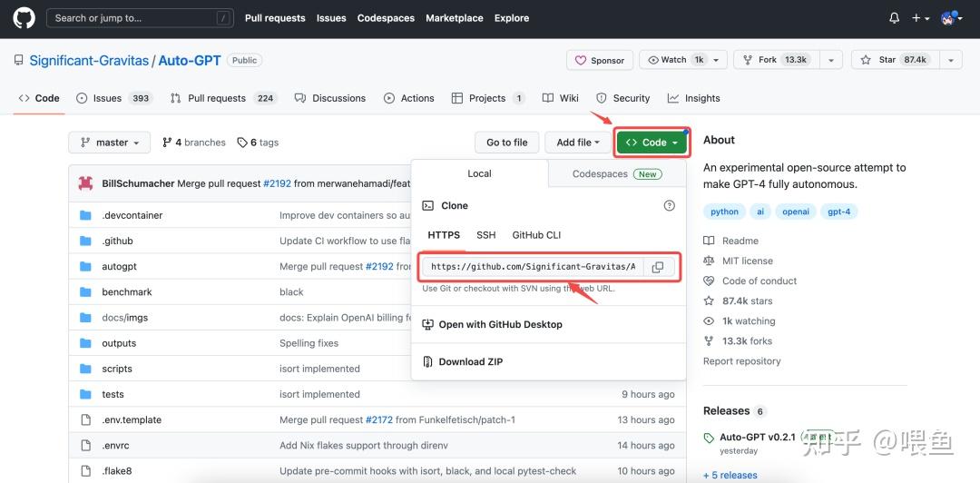Image resolution: width=980 pixels, height=483 pixels.
Task: Click the Open with GitHub Desktop icon
Action: (428, 324)
